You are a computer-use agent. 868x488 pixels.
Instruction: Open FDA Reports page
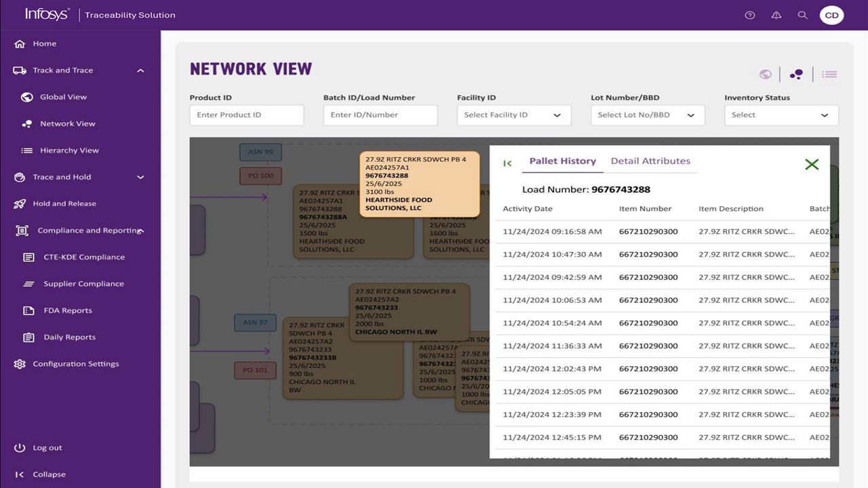(x=68, y=310)
